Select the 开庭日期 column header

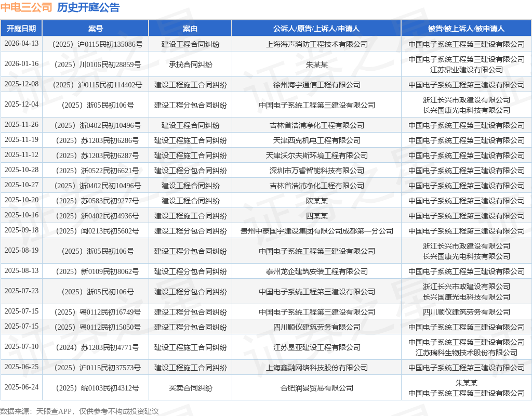[x=21, y=29]
